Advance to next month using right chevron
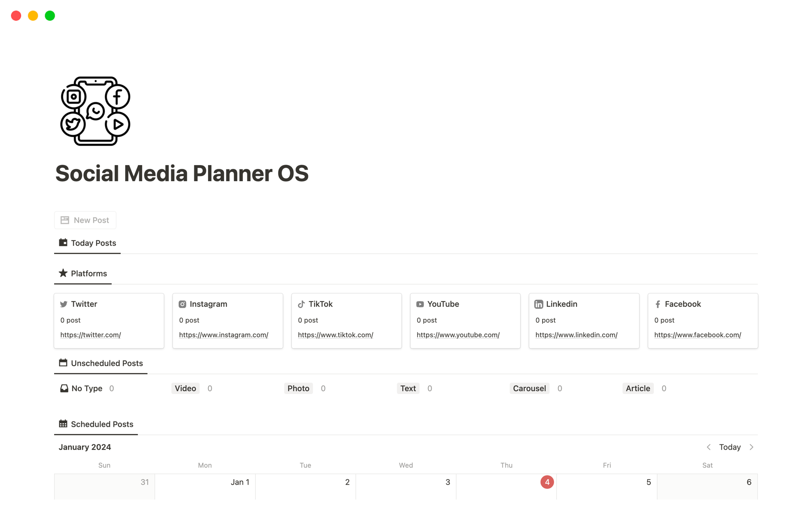Screen dimensions: 812x508 coord(752,447)
